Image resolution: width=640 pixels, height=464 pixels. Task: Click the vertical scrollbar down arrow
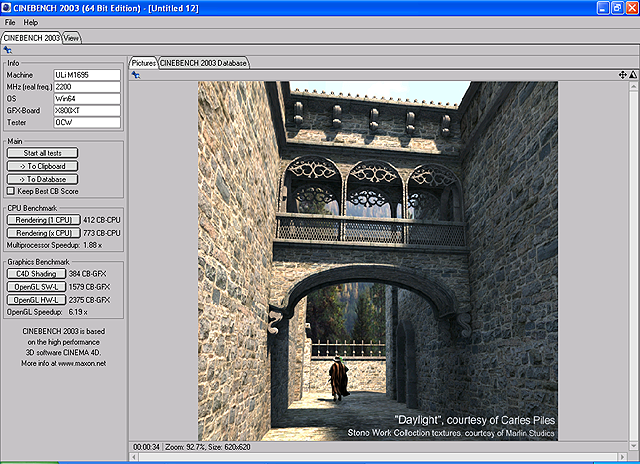[x=633, y=446]
